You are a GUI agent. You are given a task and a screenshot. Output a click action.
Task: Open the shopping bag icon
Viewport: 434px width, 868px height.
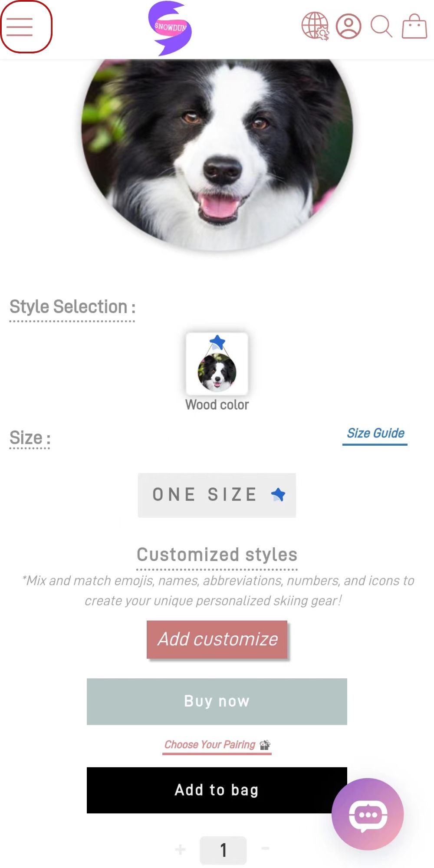(x=414, y=26)
